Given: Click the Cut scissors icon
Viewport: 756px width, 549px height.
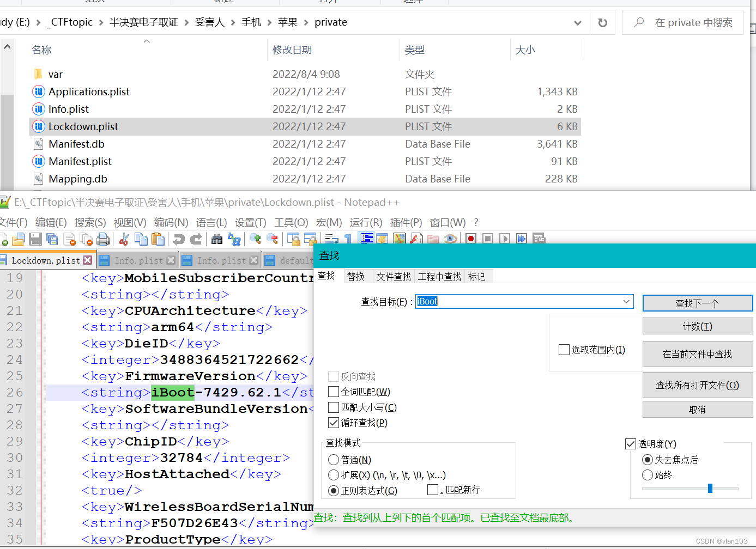Looking at the screenshot, I should click(124, 239).
